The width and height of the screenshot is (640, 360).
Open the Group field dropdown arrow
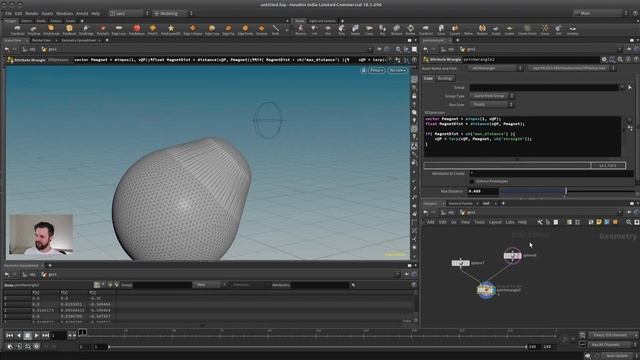coord(622,87)
